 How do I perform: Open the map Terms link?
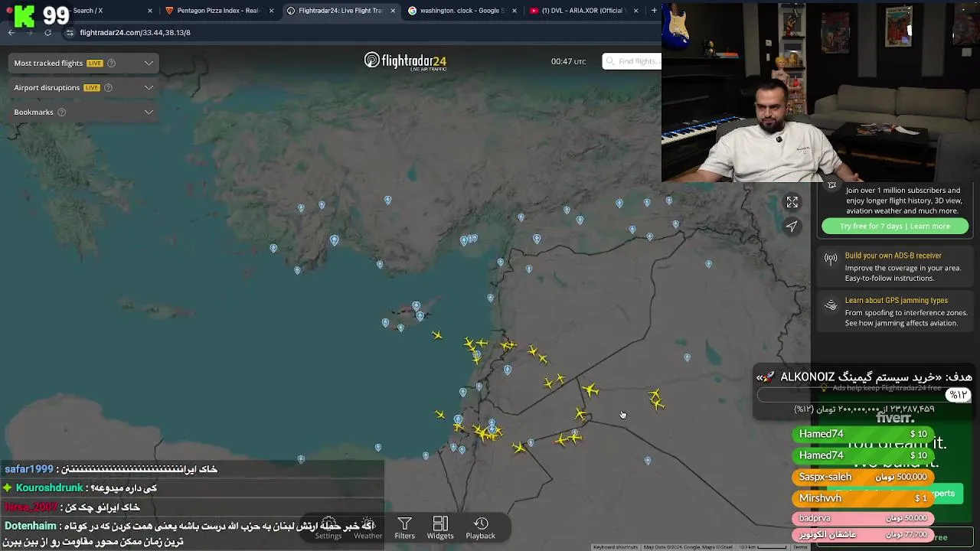pyautogui.click(x=800, y=547)
